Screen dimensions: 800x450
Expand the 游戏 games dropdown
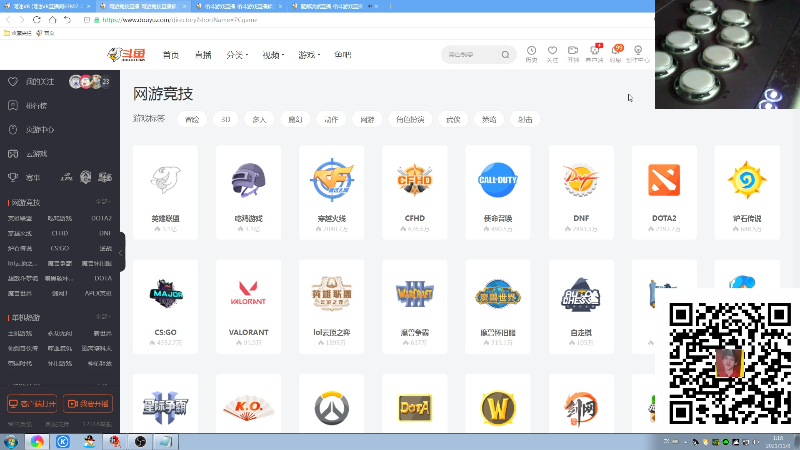[x=309, y=55]
